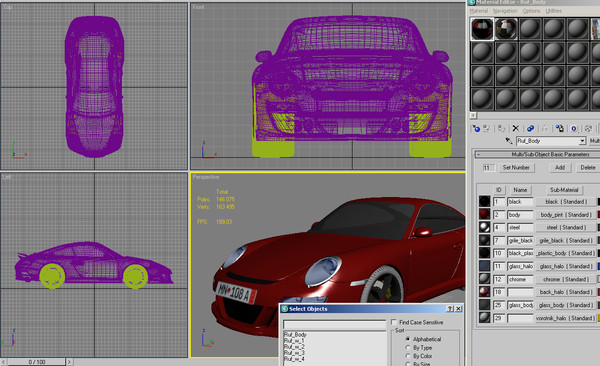Open the Material menu
The width and height of the screenshot is (600, 366).
[x=479, y=11]
